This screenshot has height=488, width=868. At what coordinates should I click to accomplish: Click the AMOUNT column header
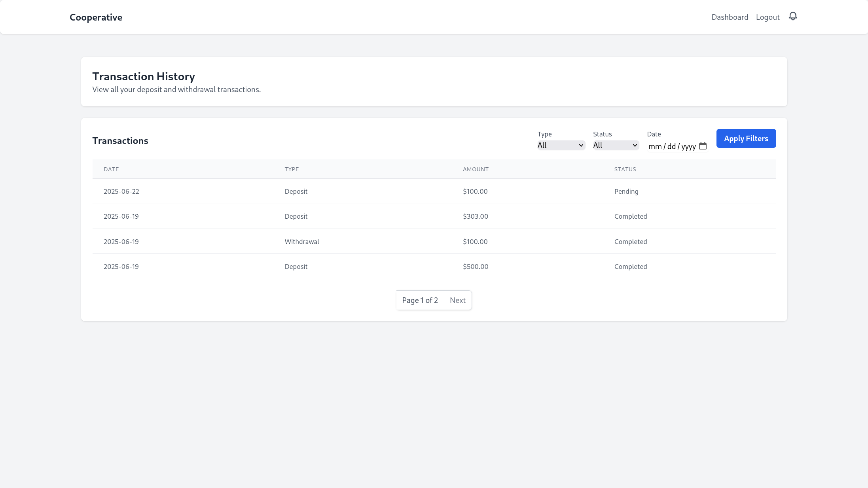tap(476, 169)
